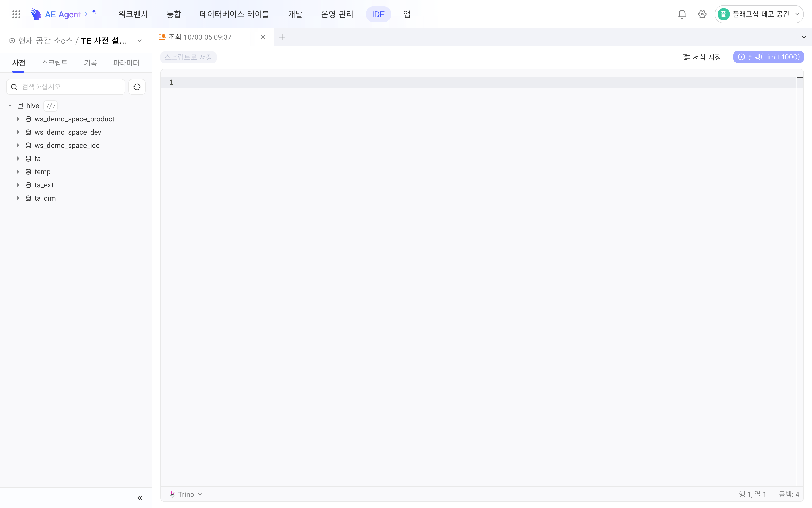Image resolution: width=812 pixels, height=508 pixels.
Task: Click the 행 1, 열 1 cursor status
Action: (x=752, y=494)
